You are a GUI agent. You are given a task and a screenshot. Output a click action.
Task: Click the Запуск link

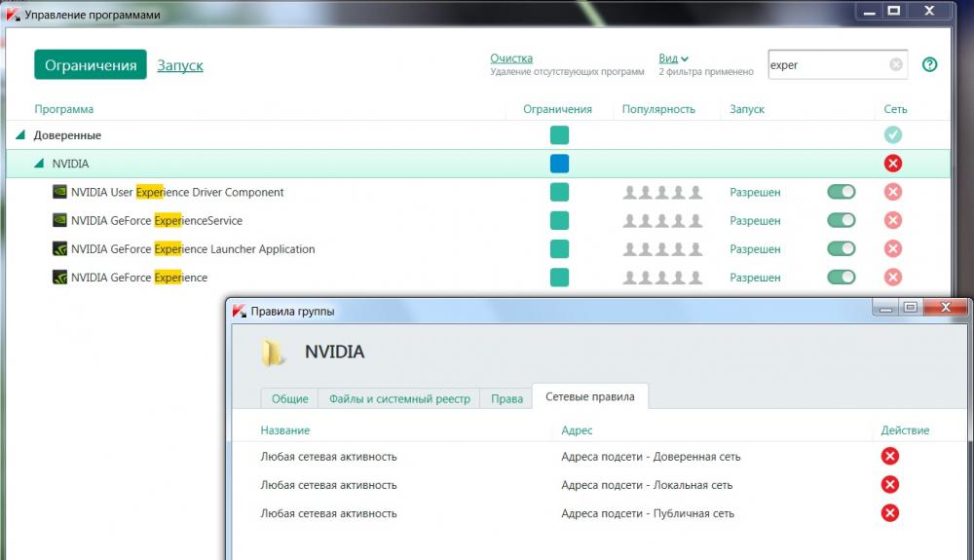[x=180, y=65]
